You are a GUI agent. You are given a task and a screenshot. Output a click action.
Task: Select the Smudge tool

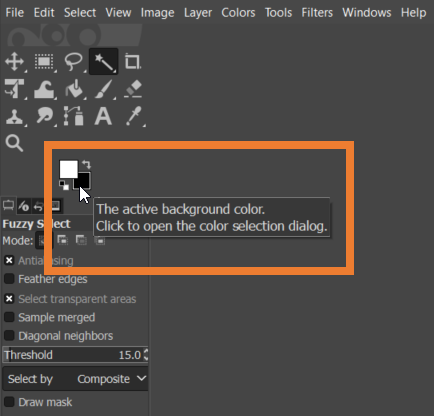[x=44, y=116]
